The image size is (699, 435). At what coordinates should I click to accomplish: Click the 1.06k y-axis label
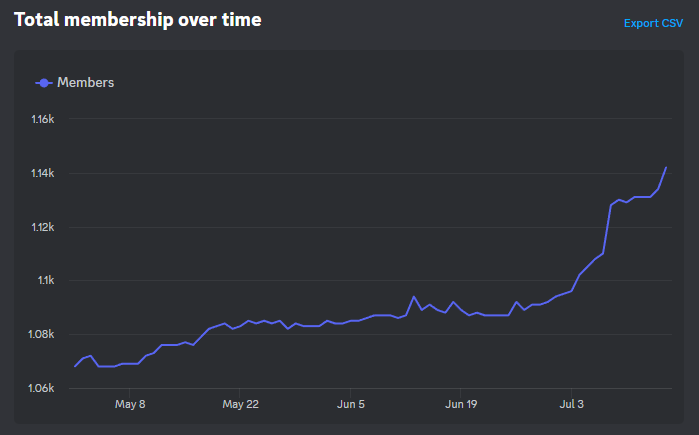[42, 388]
